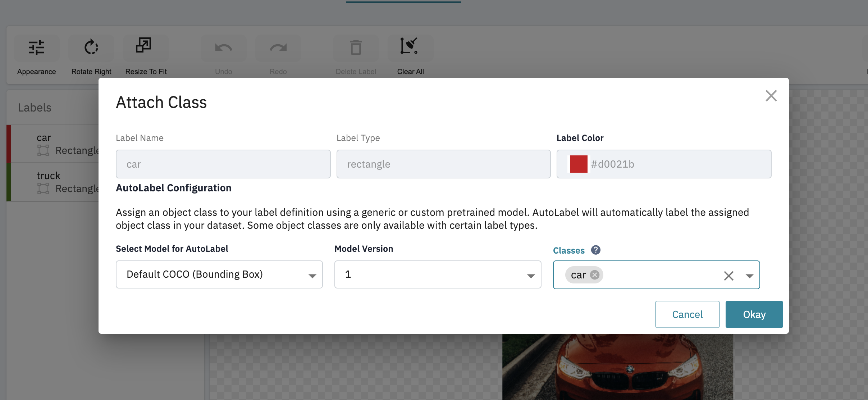Click the AutoLabel Configuration heading
868x400 pixels.
point(174,188)
